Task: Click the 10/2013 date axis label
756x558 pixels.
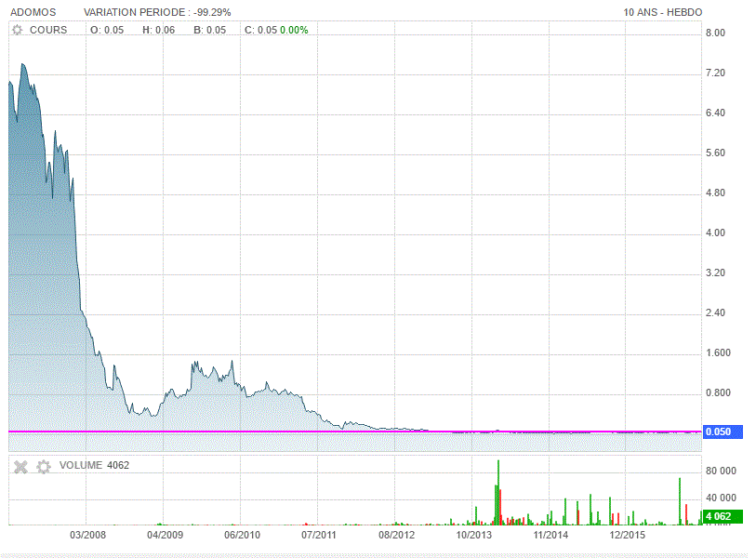Action: (x=474, y=535)
